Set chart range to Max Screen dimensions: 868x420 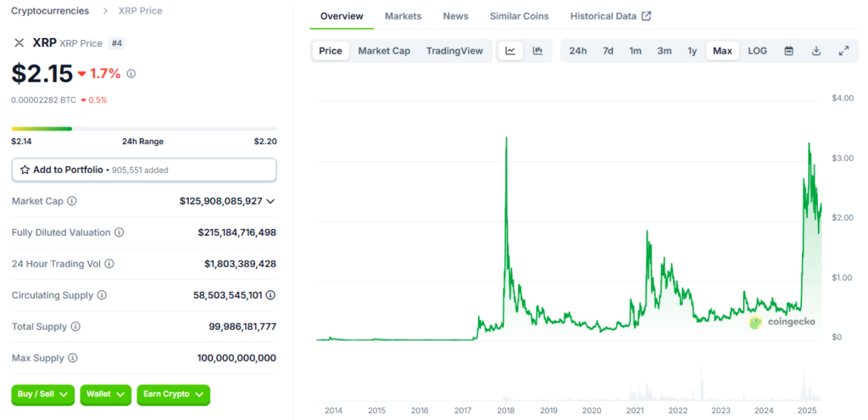point(722,51)
